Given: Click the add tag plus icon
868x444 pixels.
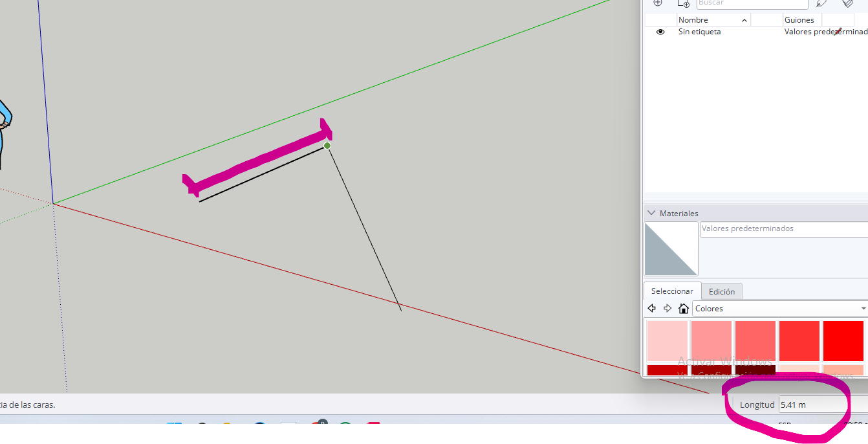Looking at the screenshot, I should point(658,3).
